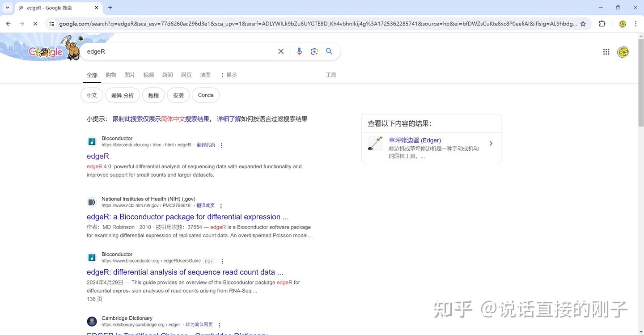Click the browser back arrow
The width and height of the screenshot is (644, 335).
[x=8, y=24]
